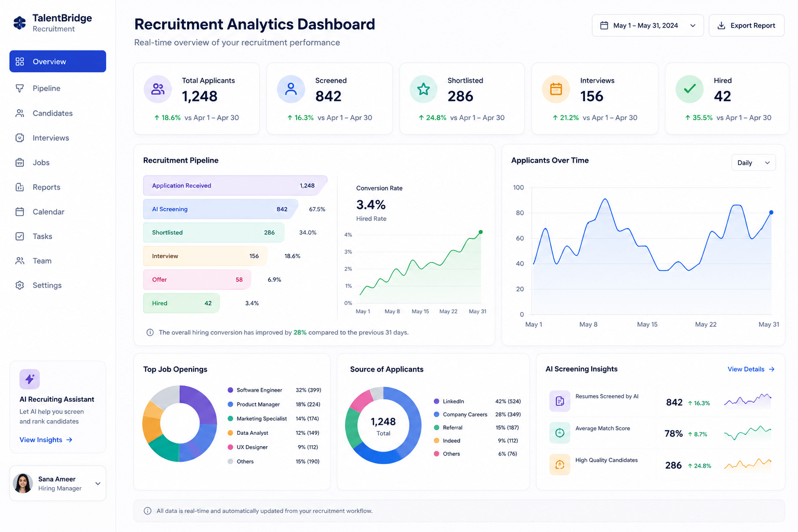Select the Shortlisted pipeline stage bar

(214, 232)
